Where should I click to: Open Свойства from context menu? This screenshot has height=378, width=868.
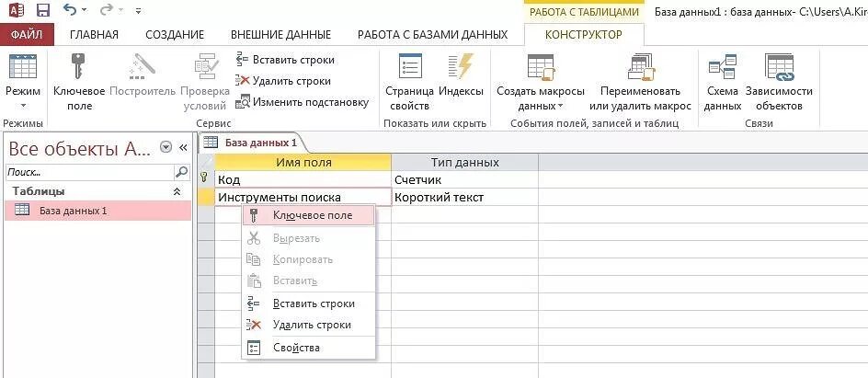pos(308,348)
